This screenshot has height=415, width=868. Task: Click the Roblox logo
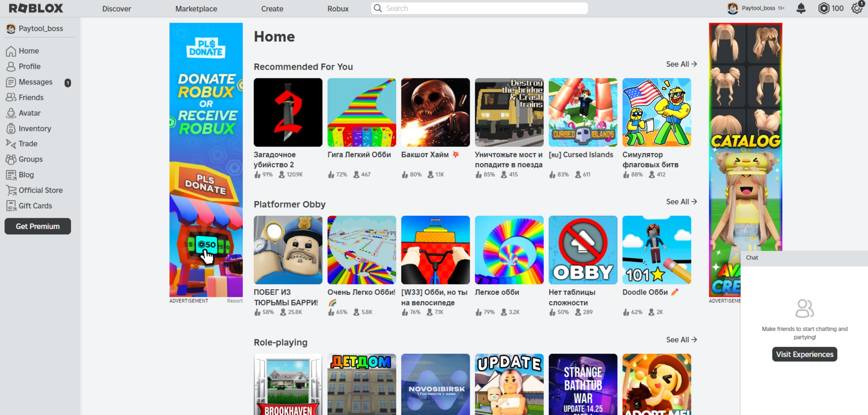click(x=36, y=8)
